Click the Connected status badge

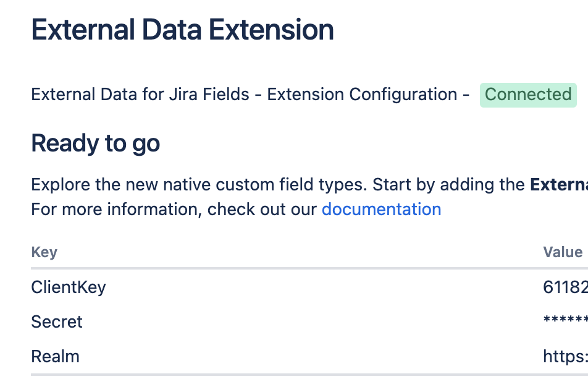point(528,95)
